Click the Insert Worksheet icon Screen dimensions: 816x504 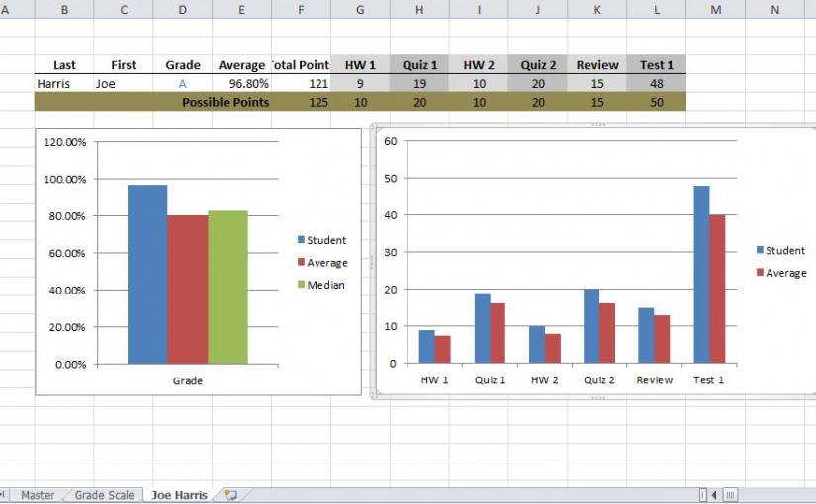229,495
